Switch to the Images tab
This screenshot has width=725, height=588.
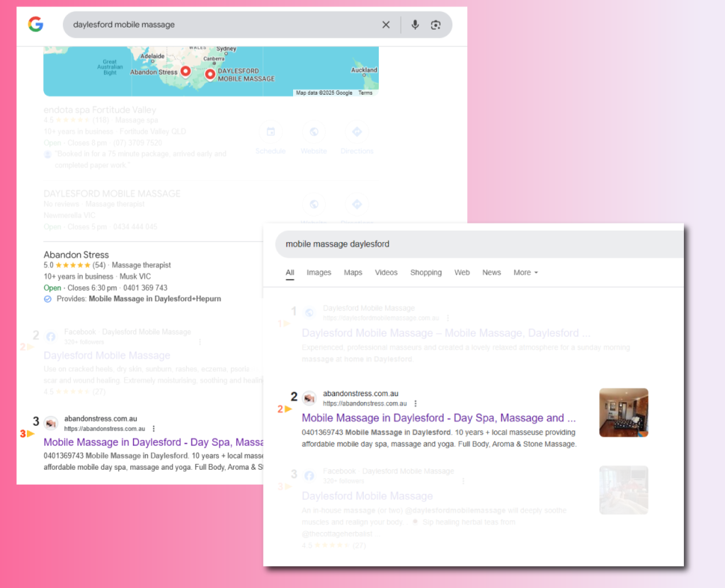click(319, 272)
